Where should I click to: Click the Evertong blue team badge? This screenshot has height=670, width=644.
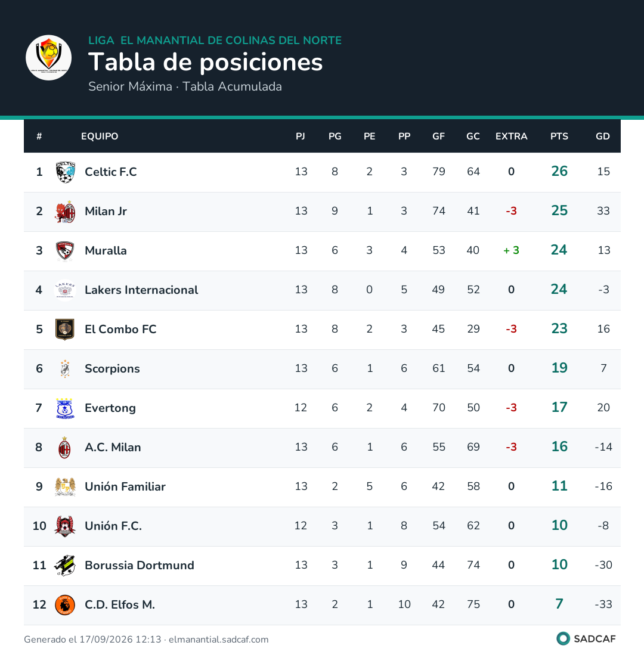tap(65, 408)
